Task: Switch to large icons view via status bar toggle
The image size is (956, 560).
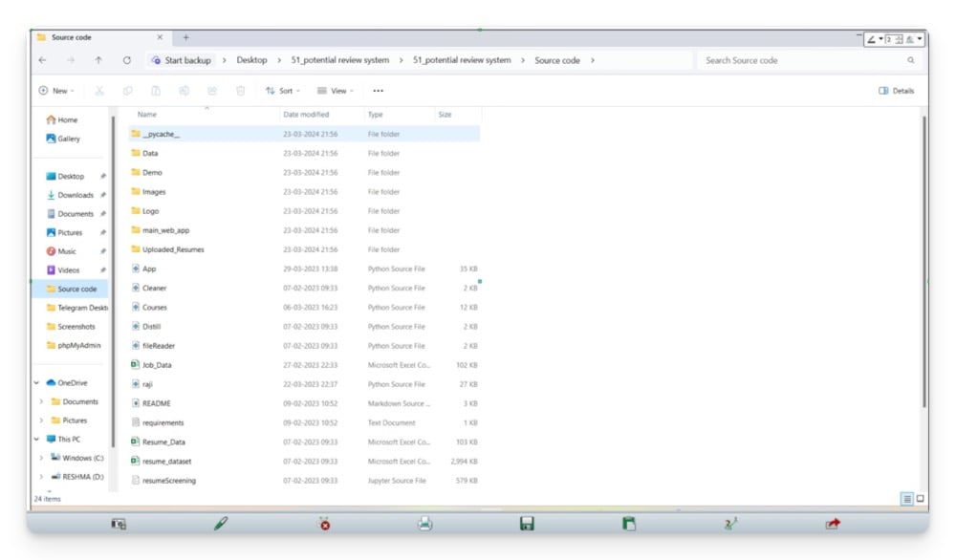Action: 919,498
